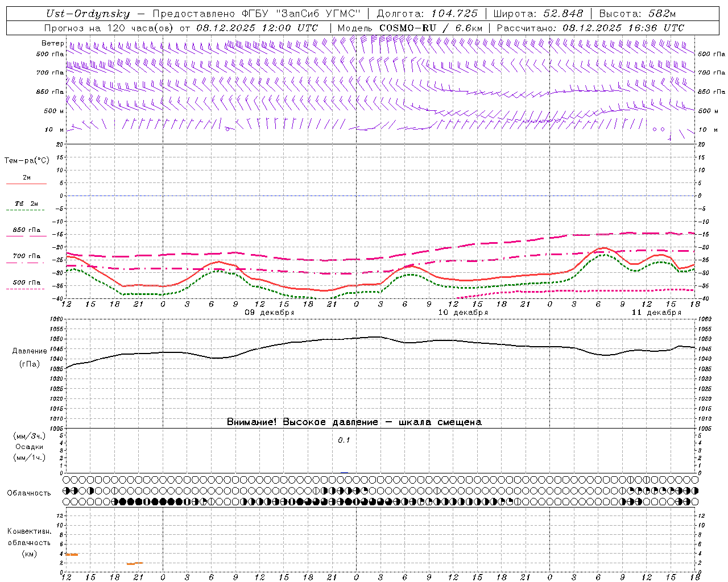This screenshot has width=728, height=582.
Task: Click the orange convective cloud marker at 4 km
Action: [x=72, y=554]
